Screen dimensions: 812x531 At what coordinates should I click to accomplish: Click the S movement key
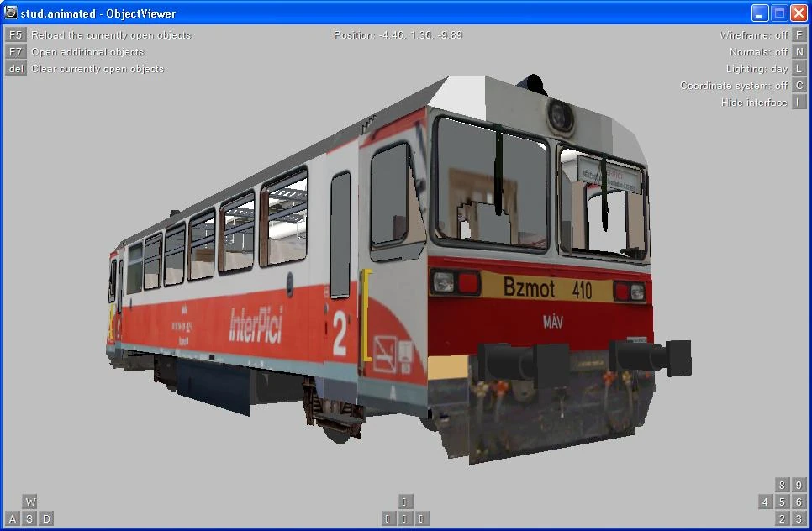[29, 518]
